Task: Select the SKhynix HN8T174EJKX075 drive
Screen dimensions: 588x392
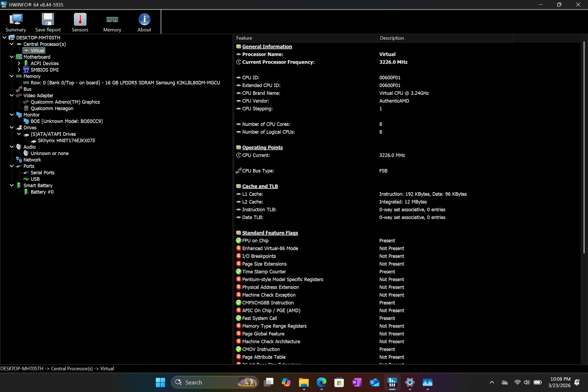Action: (66, 140)
